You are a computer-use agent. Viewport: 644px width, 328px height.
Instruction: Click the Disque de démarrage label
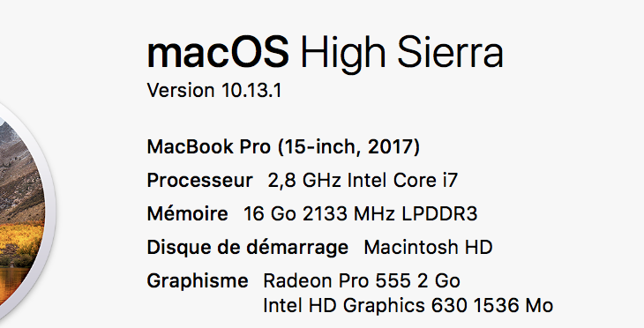[248, 248]
